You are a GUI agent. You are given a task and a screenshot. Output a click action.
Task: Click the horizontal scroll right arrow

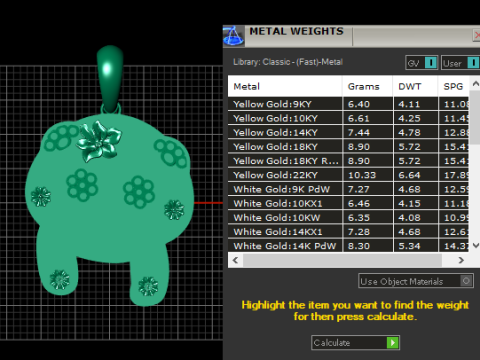[461, 260]
